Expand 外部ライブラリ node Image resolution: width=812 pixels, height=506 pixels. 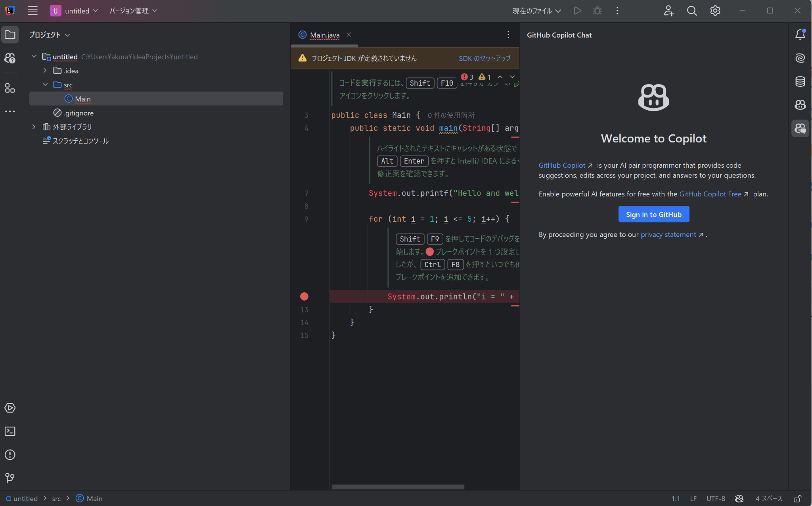(34, 126)
